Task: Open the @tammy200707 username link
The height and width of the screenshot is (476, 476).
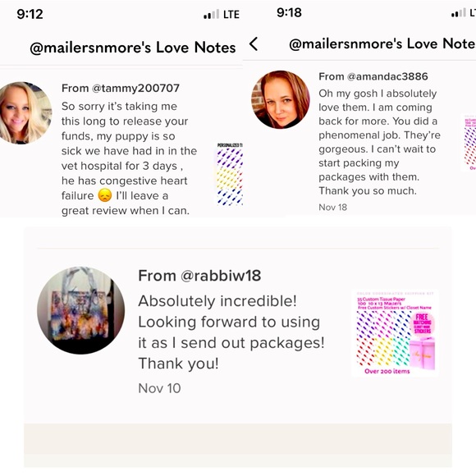Action: coord(135,89)
